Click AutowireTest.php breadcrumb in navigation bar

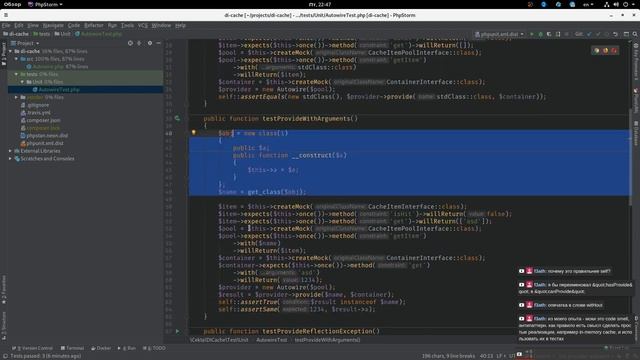[x=98, y=34]
